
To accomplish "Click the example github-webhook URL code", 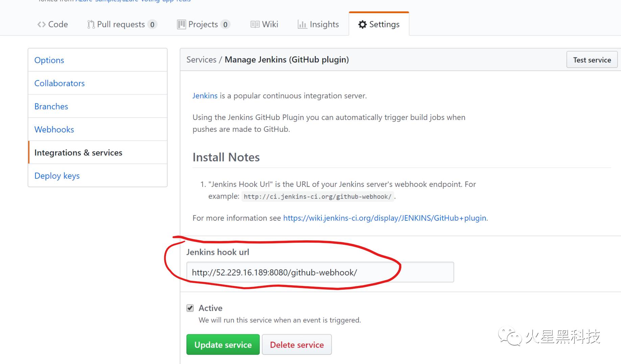I will pos(317,196).
